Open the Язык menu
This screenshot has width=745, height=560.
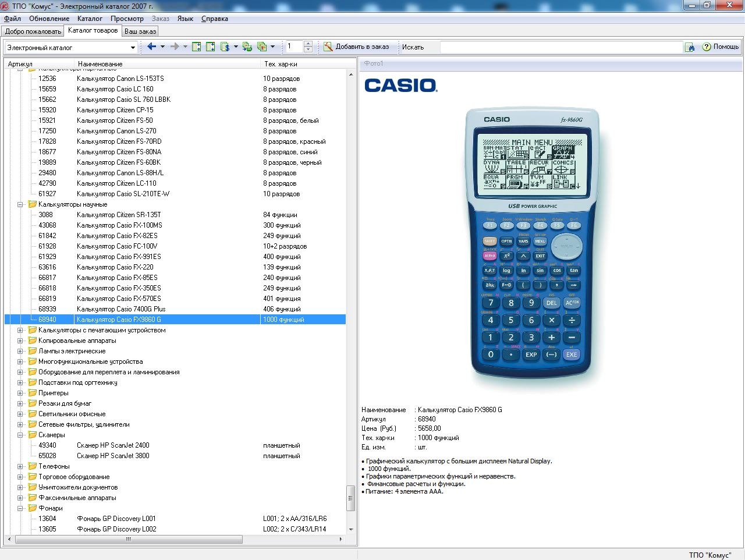[185, 19]
